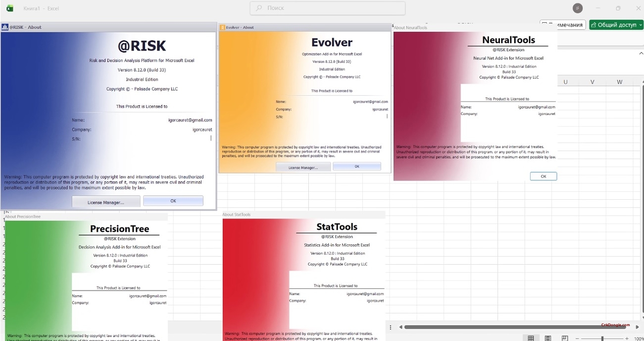The width and height of the screenshot is (644, 341).
Task: Click License Manager in the @RISK dialog
Action: (x=106, y=202)
